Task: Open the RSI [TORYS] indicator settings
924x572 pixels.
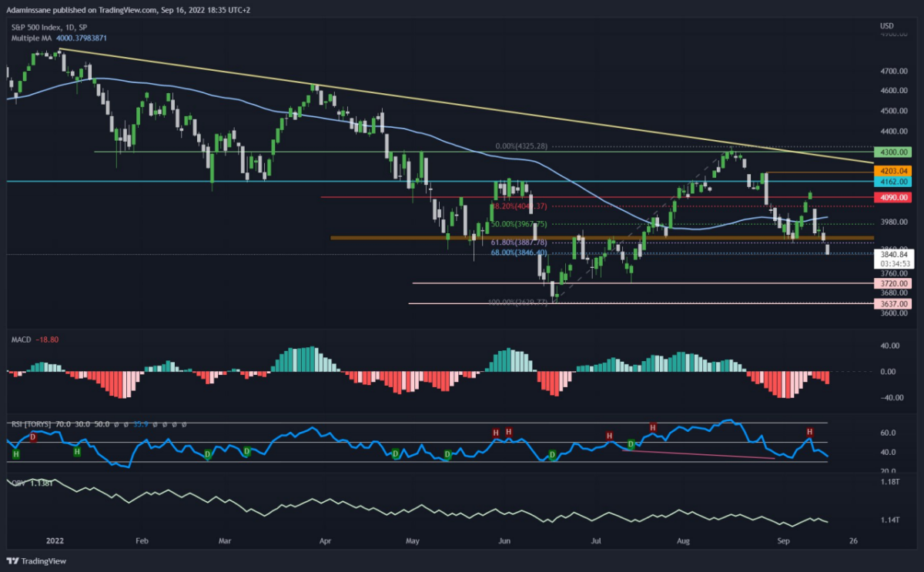Action: tap(31, 425)
